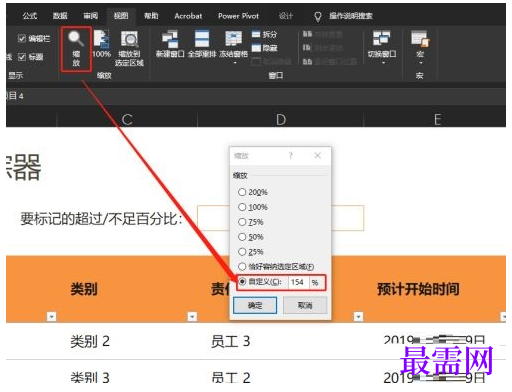The height and width of the screenshot is (392, 512).
Task: Click the ? help icon in 缩放 dialog
Action: click(291, 155)
